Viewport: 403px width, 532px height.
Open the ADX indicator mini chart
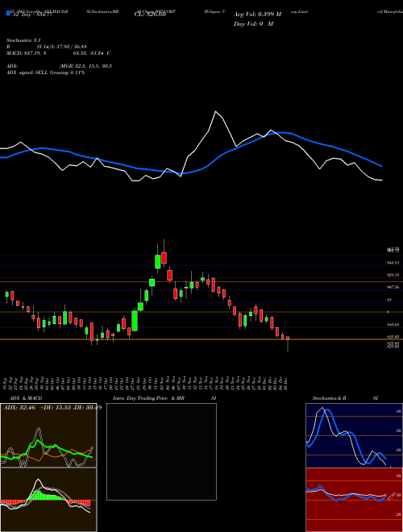pyautogui.click(x=48, y=435)
